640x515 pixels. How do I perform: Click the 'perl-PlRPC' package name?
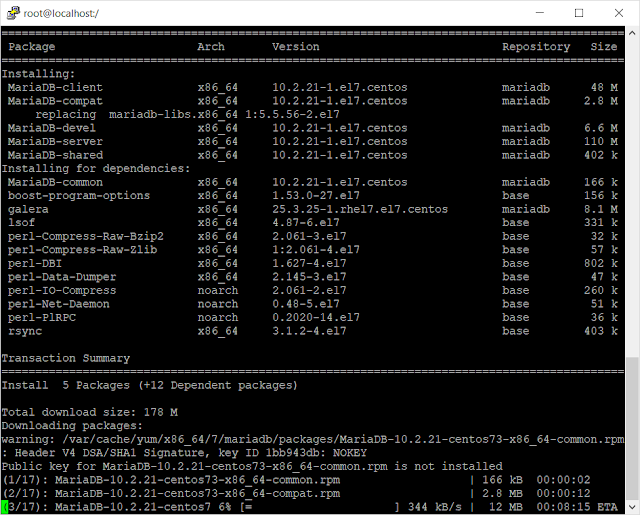point(42,317)
